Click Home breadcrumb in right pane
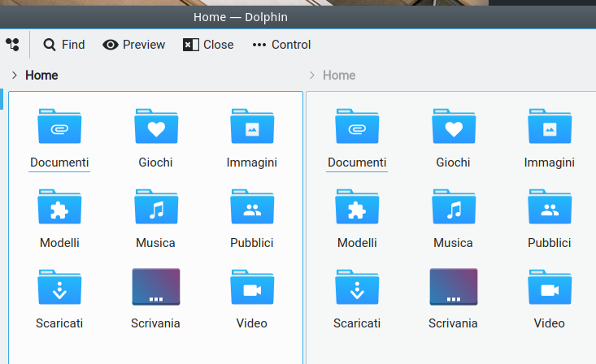596x364 pixels. (339, 76)
